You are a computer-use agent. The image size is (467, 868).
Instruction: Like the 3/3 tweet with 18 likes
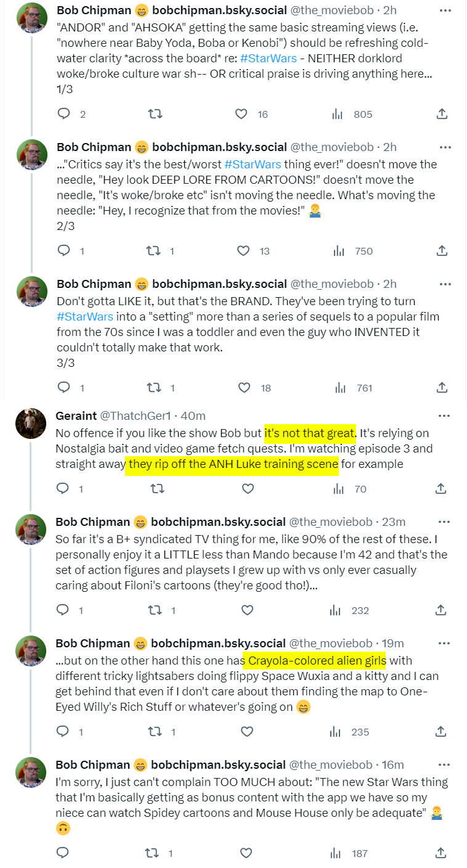(245, 388)
